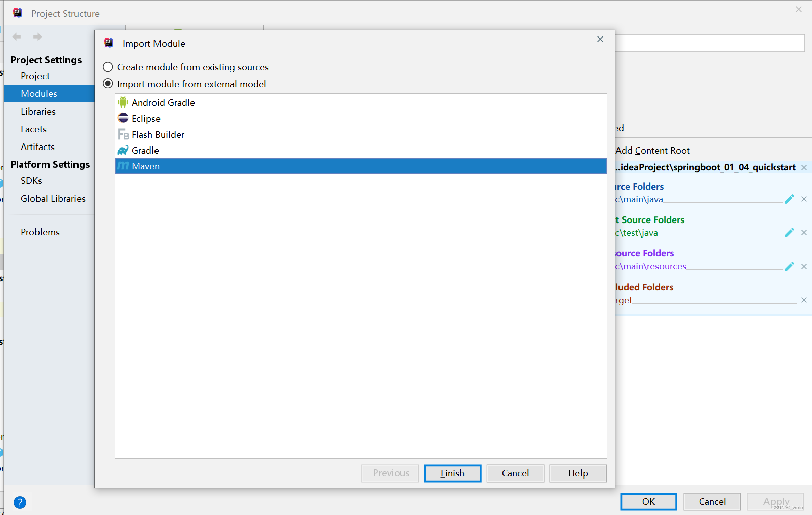812x515 pixels.
Task: Remove the springboot_01_04_quickstart content root
Action: point(804,167)
